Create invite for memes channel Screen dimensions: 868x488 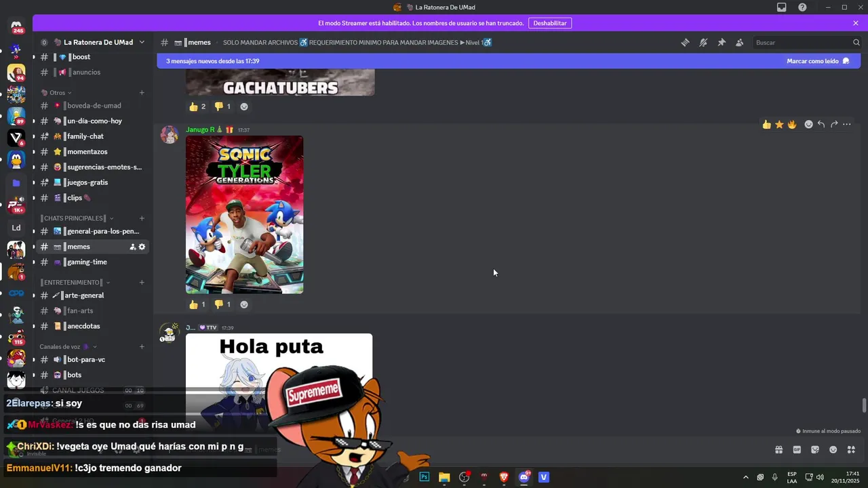133,247
